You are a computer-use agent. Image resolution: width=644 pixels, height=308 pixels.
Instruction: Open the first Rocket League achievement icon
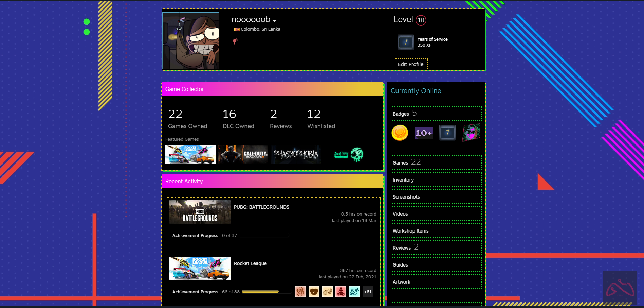tap(300, 292)
